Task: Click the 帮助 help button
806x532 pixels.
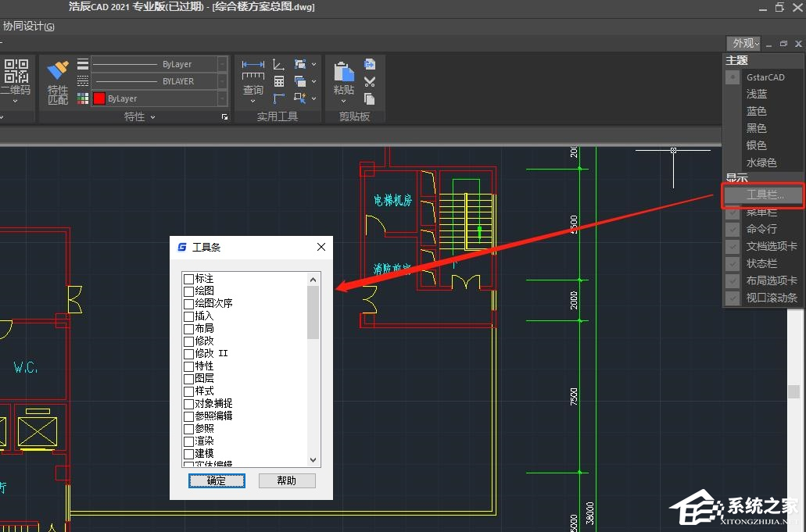Action: (287, 480)
